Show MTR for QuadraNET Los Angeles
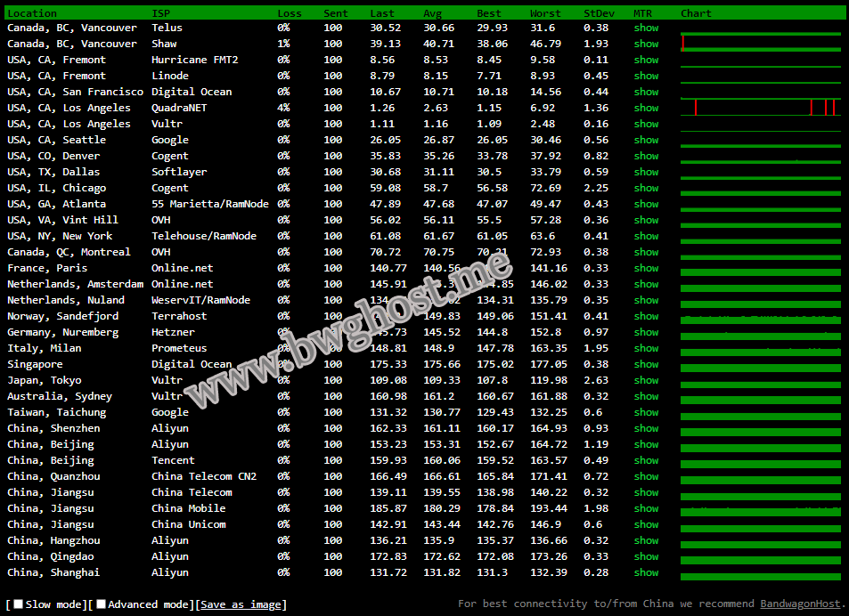Screen dimensions: 849x616 tap(646, 108)
